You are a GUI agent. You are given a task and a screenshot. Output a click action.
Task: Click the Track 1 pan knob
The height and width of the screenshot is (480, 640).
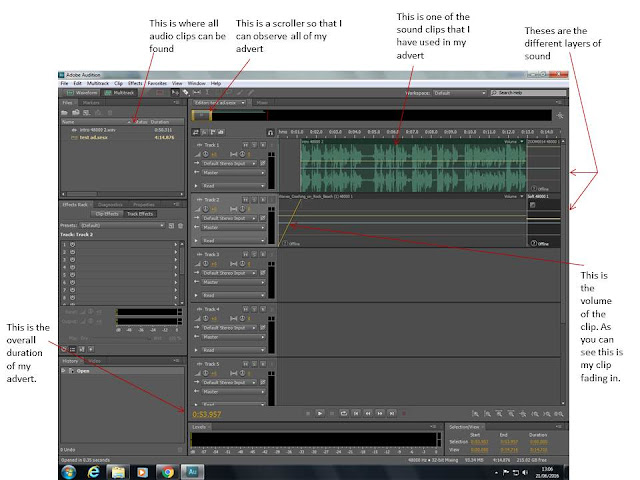click(242, 154)
